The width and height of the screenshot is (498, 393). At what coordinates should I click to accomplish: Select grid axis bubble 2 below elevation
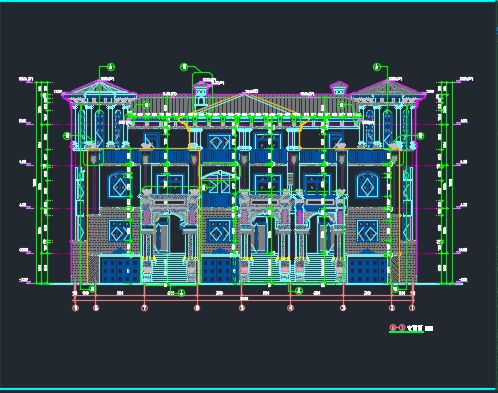[392, 308]
